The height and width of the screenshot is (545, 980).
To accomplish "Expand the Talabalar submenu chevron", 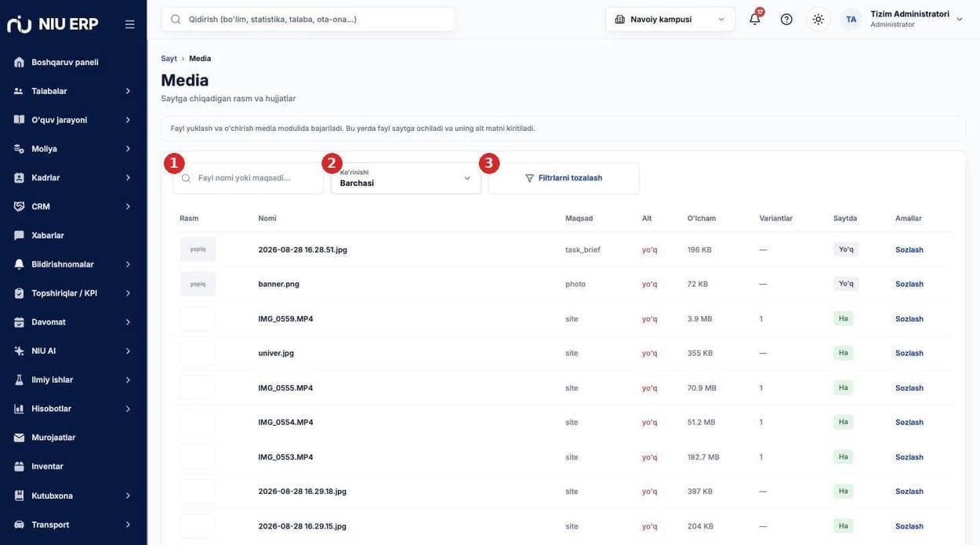I will (128, 91).
